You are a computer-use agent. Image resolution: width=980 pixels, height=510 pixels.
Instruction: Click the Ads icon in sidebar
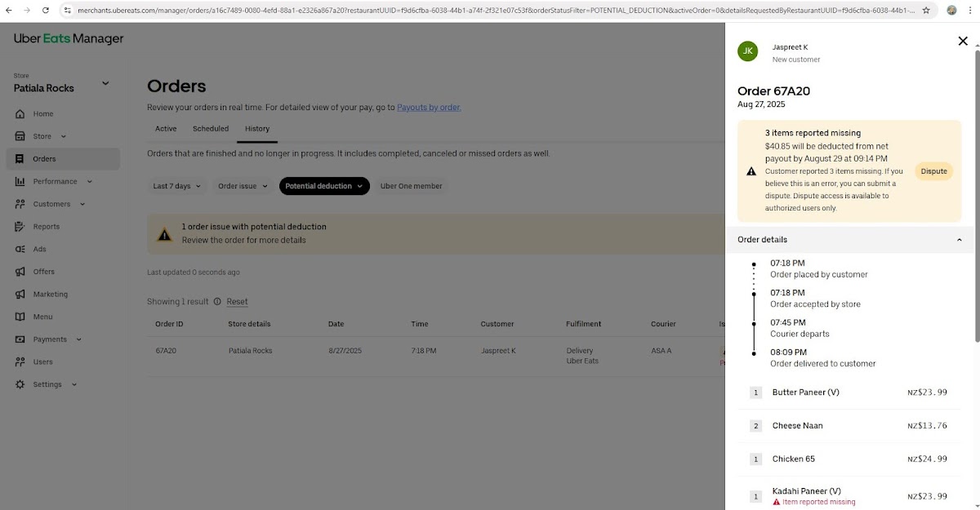[x=20, y=249]
